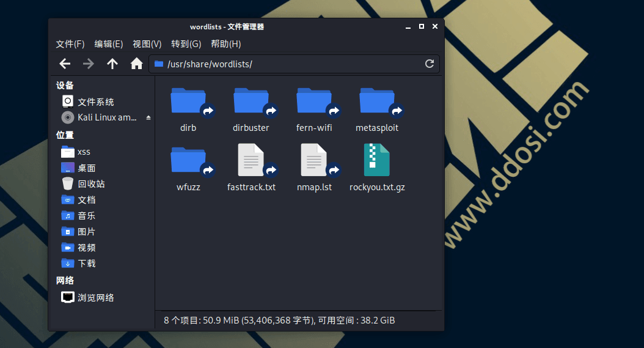
Task: Click the fasttrack.txt file name label
Action: point(251,187)
